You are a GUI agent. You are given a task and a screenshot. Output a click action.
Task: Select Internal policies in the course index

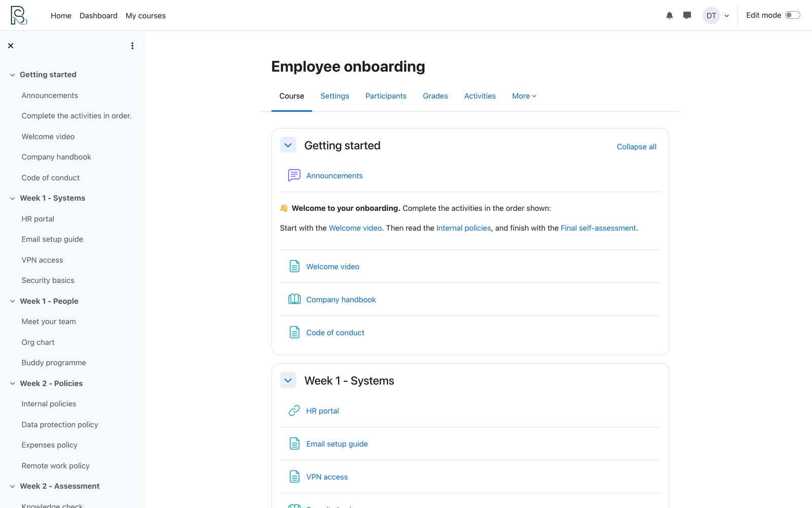(49, 404)
